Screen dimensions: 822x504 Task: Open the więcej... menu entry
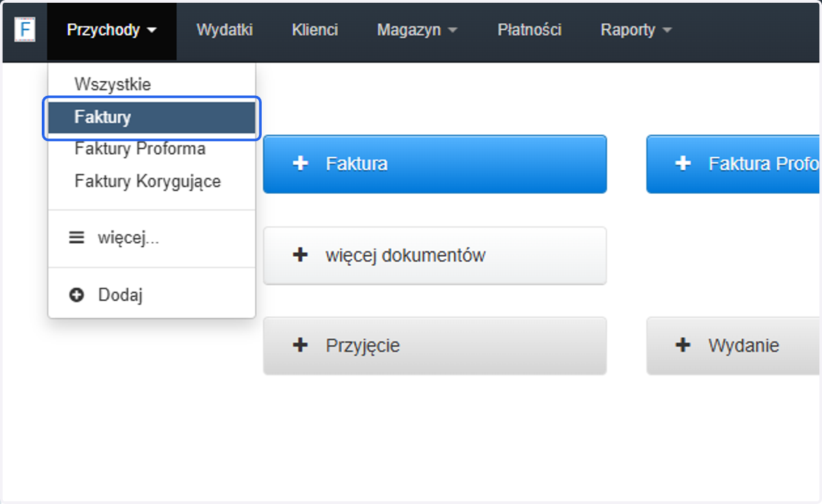tap(151, 238)
